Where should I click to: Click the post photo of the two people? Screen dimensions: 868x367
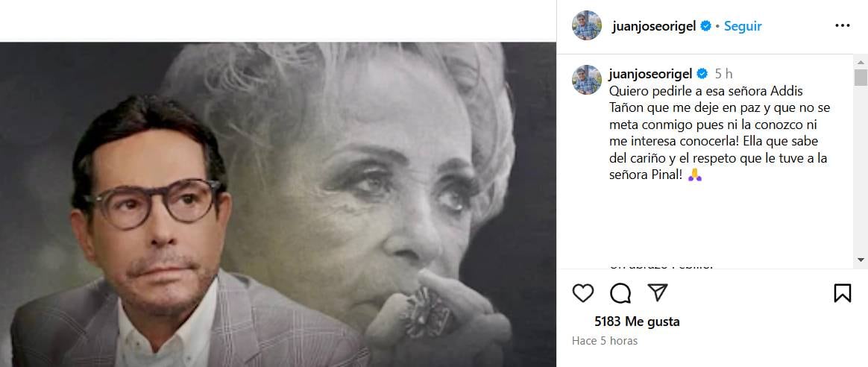pos(277,204)
